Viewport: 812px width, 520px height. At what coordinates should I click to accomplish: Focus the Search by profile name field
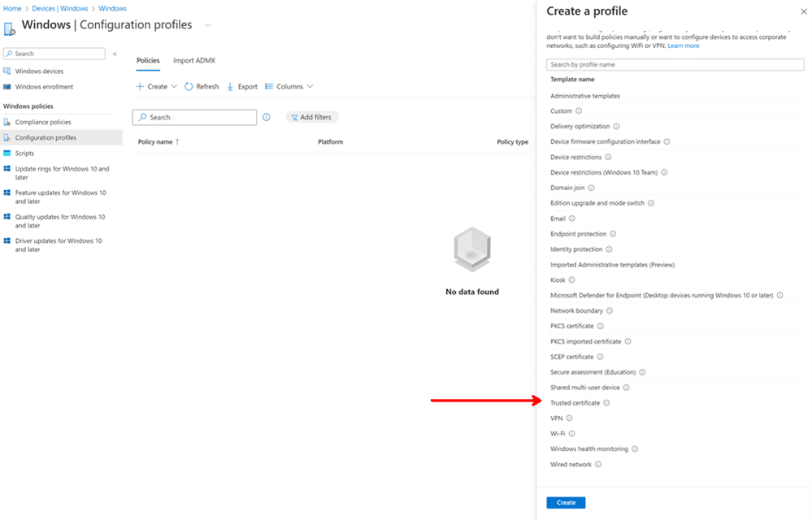click(675, 65)
